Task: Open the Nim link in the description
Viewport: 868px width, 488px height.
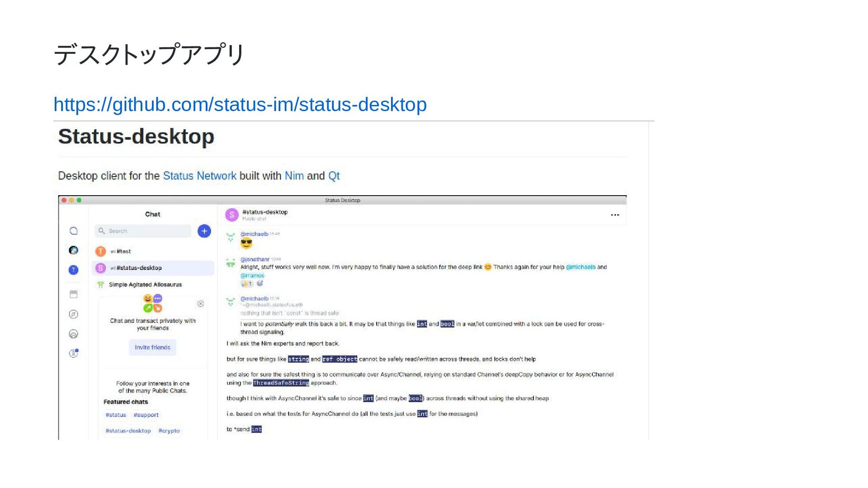Action: point(294,176)
